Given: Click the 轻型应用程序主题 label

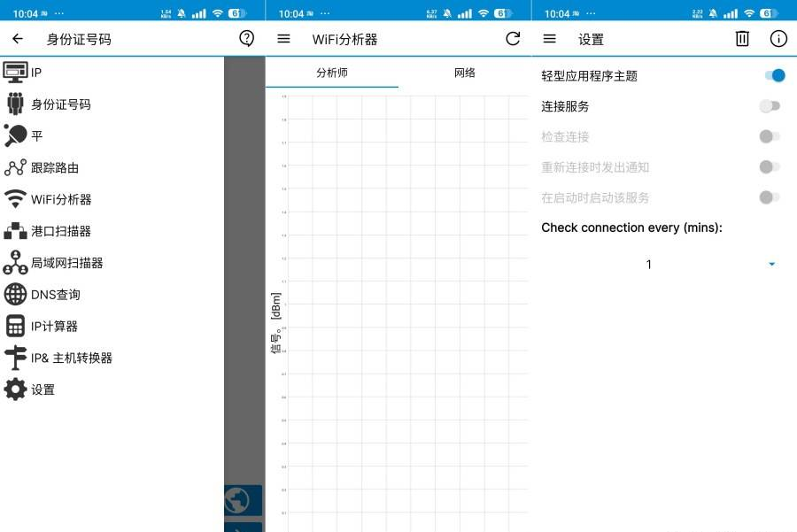Looking at the screenshot, I should pos(589,76).
